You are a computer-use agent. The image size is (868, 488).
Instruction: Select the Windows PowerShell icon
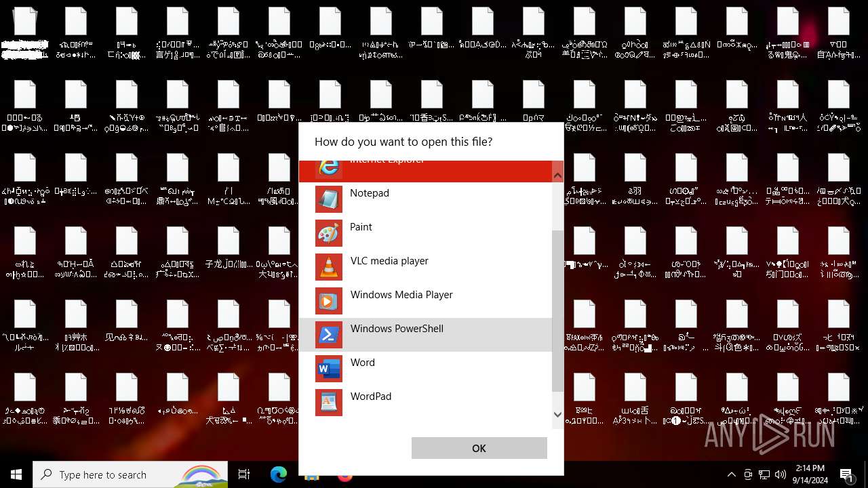[329, 335]
